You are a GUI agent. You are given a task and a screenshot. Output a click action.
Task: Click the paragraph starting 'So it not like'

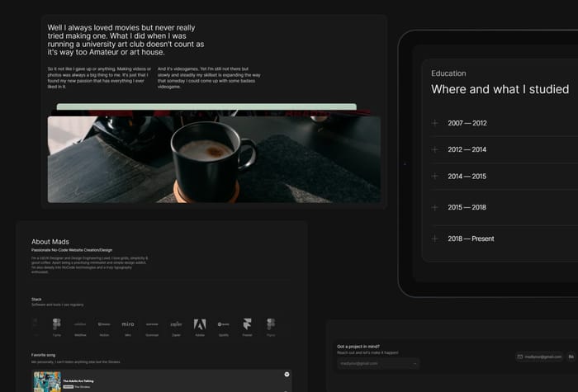click(99, 78)
